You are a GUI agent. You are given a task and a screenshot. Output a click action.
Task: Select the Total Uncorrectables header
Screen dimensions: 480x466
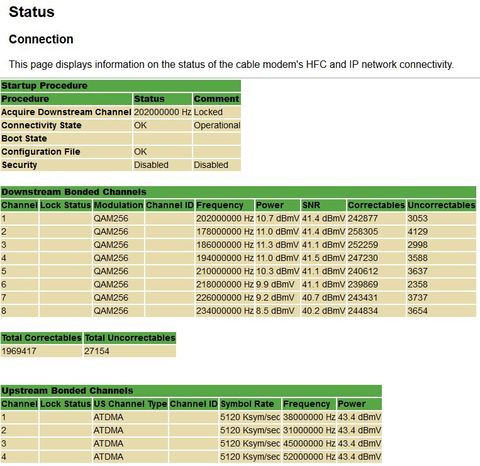point(130,338)
